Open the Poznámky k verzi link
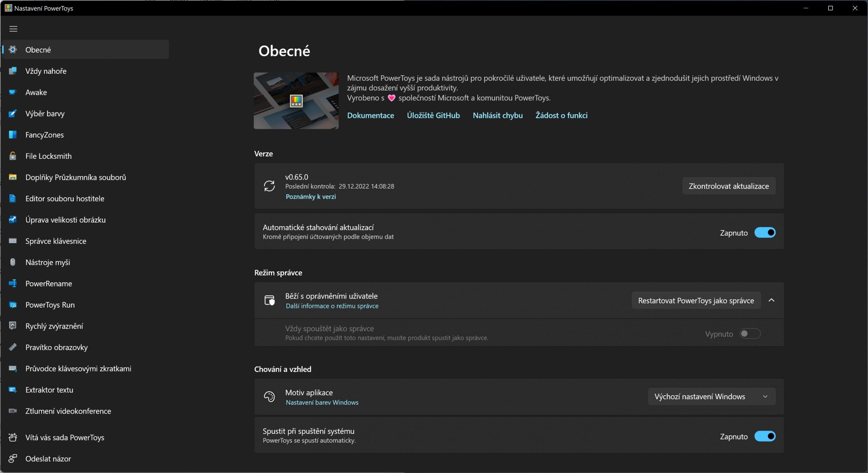The width and height of the screenshot is (868, 473). 311,197
